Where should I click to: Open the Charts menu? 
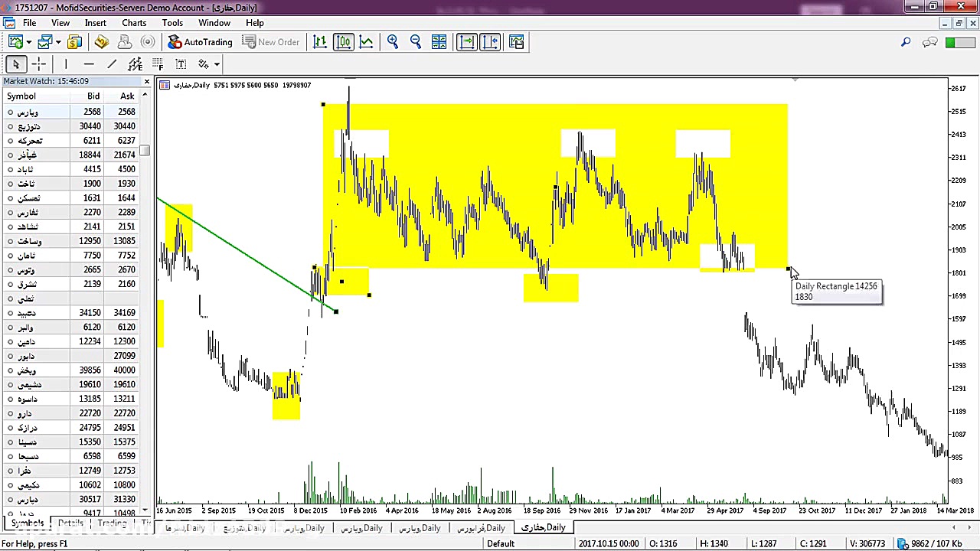(134, 23)
